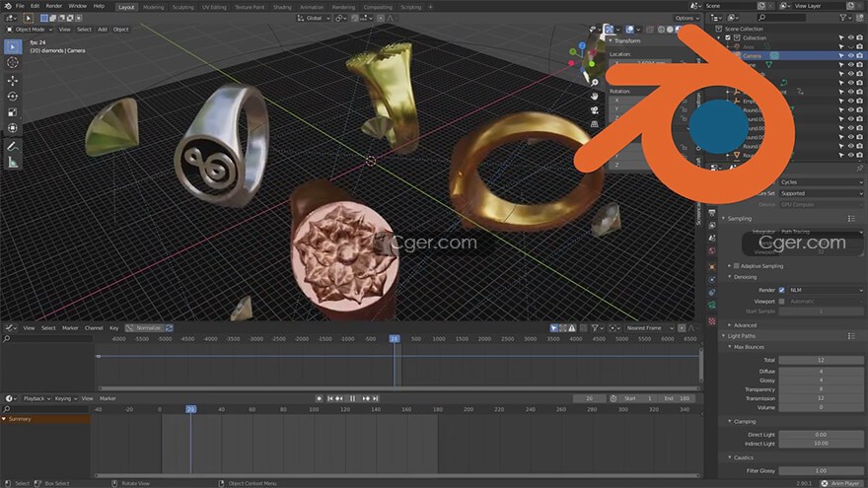This screenshot has width=868, height=488.
Task: Open viewport Options dropdown
Action: tap(687, 19)
